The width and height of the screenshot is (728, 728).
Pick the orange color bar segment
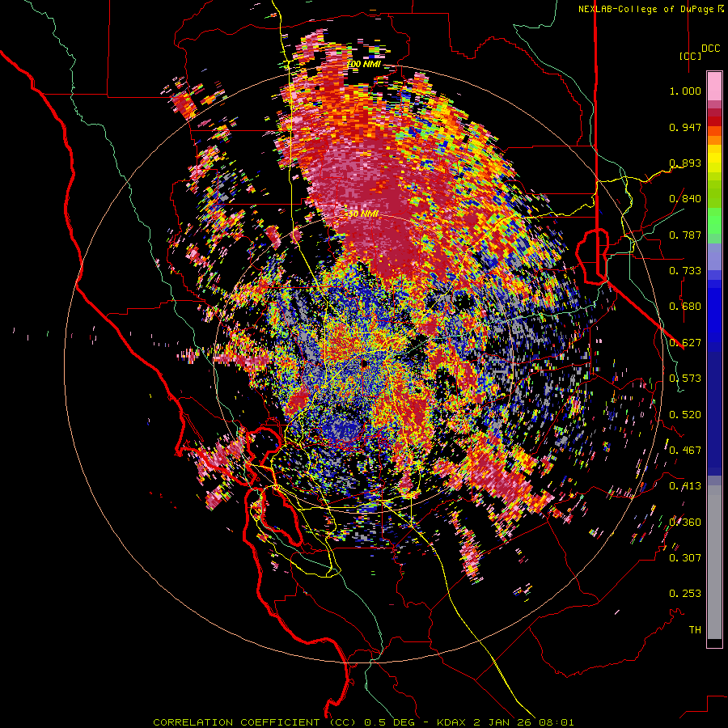[x=714, y=139]
